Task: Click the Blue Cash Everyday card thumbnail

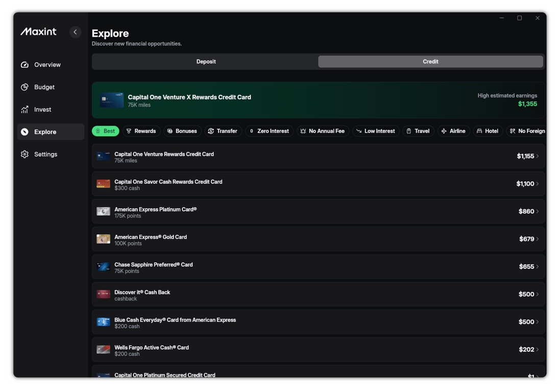Action: click(103, 322)
